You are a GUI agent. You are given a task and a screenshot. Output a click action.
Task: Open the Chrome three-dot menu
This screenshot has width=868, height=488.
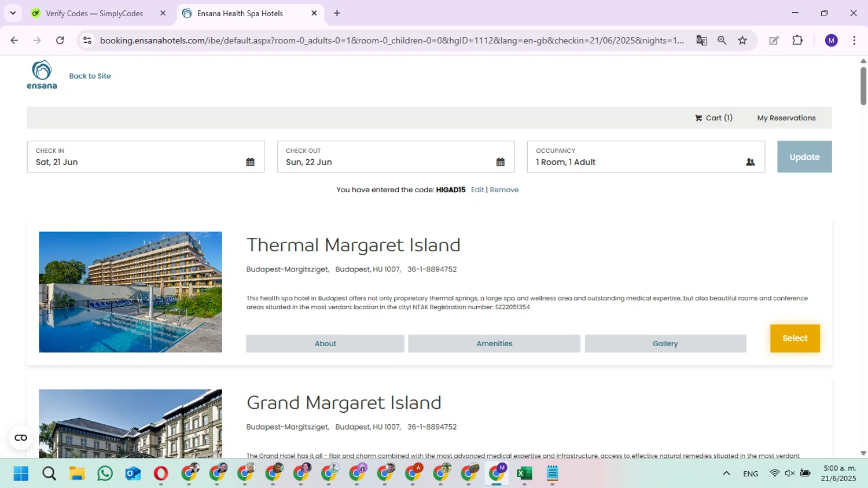coord(854,41)
